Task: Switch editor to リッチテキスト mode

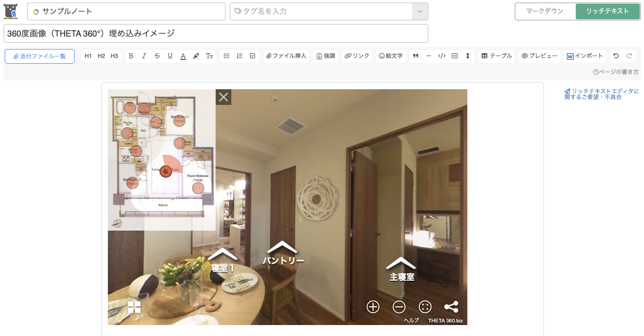Action: click(x=608, y=11)
